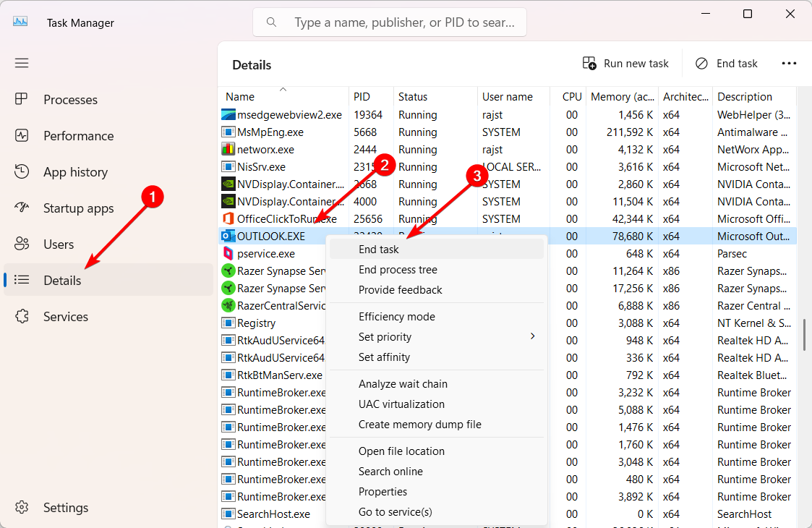The image size is (812, 528).
Task: Open the Users page
Action: coord(108,244)
